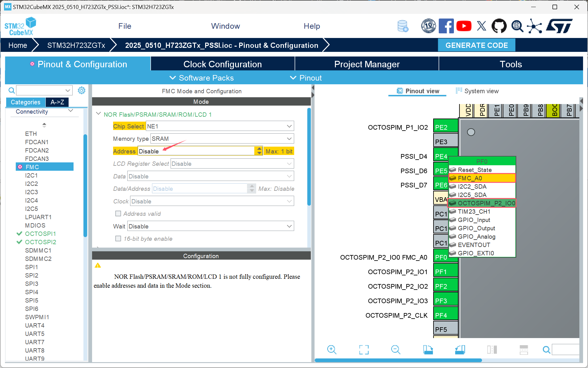The image size is (588, 368).
Task: Open the category settings gear icon
Action: [82, 90]
